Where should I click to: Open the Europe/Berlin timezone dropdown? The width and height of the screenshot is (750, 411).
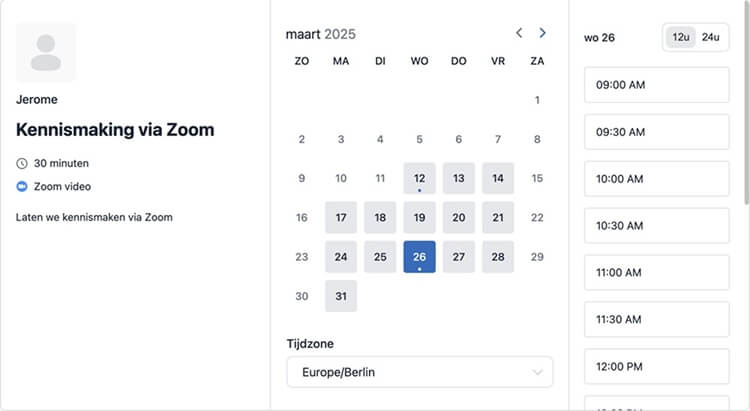420,372
